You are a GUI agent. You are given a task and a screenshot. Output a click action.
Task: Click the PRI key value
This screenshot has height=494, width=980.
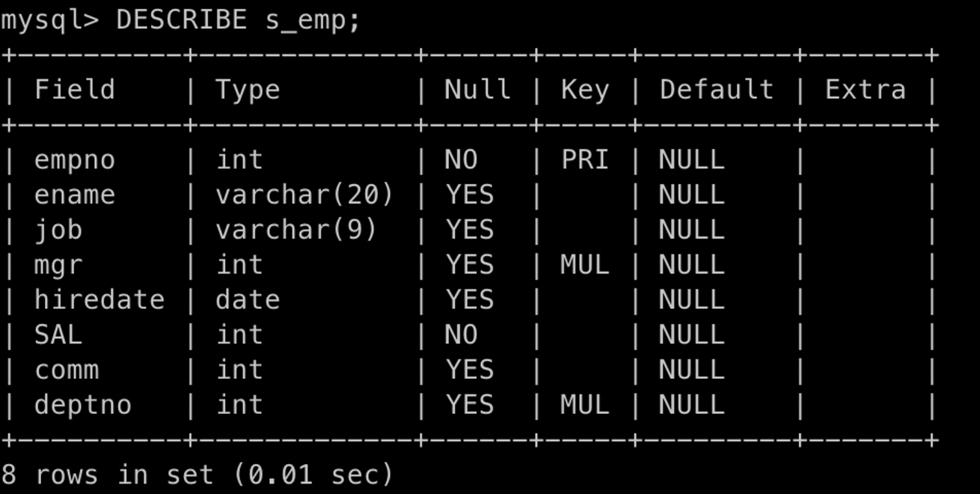tap(585, 159)
